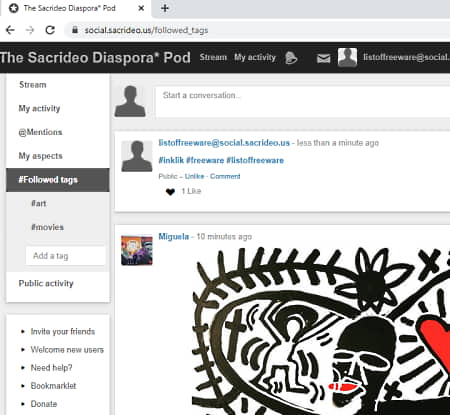Open the less than a minute ago timestamp
The width and height of the screenshot is (450, 415).
click(x=338, y=143)
